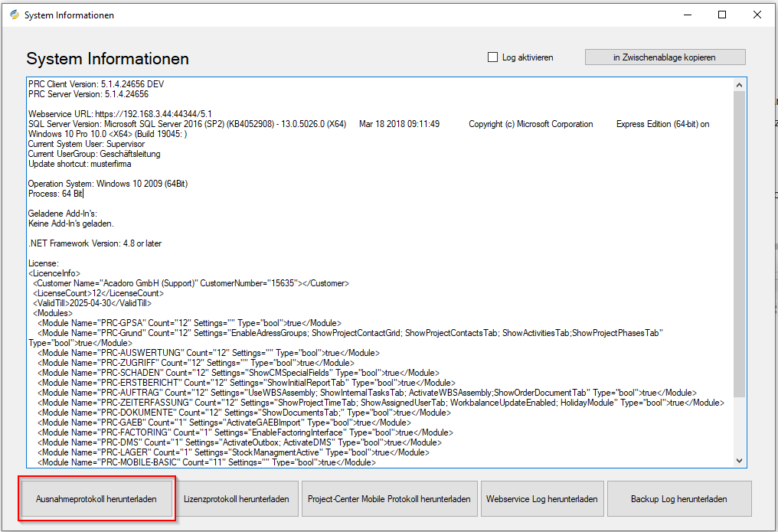The width and height of the screenshot is (778, 532).
Task: Click Backup Log herunterladen button
Action: pyautogui.click(x=678, y=498)
